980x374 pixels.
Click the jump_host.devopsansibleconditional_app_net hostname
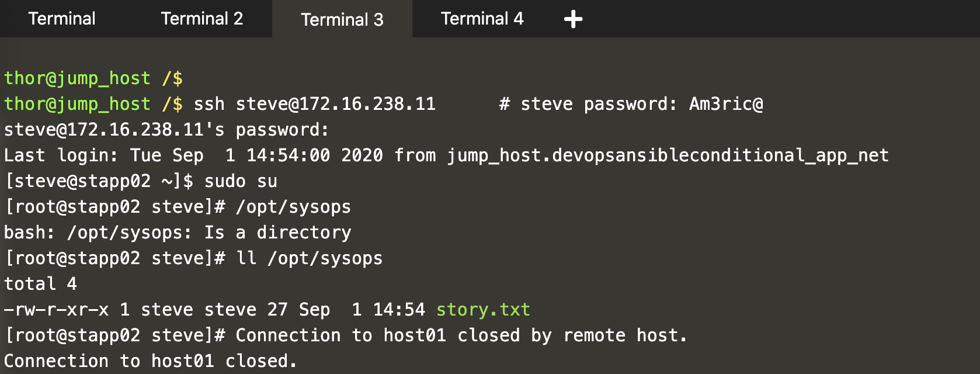pyautogui.click(x=668, y=155)
